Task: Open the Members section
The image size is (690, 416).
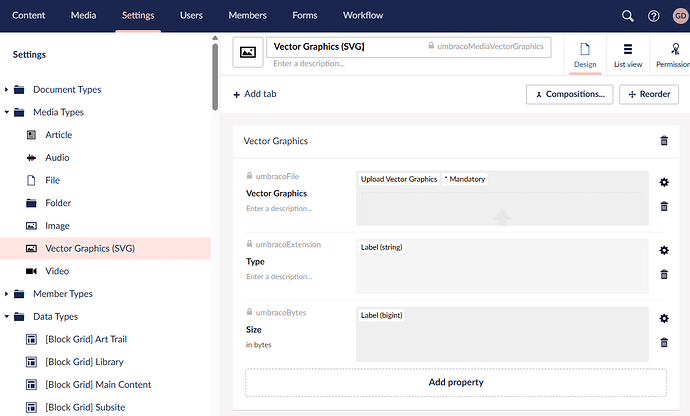Action: [x=247, y=15]
